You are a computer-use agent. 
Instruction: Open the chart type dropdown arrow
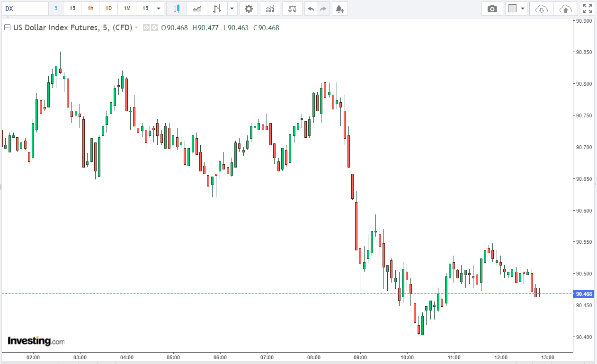(232, 9)
